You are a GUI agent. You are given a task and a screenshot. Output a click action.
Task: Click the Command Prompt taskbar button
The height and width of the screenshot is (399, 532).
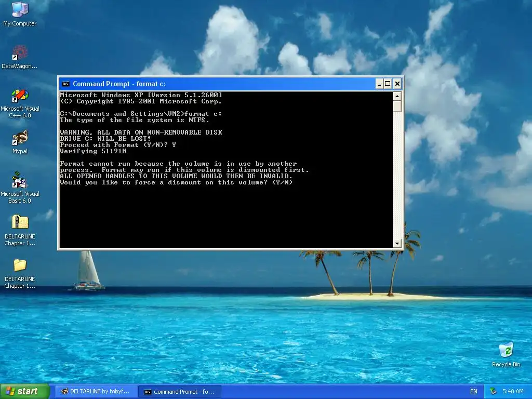[x=180, y=392]
